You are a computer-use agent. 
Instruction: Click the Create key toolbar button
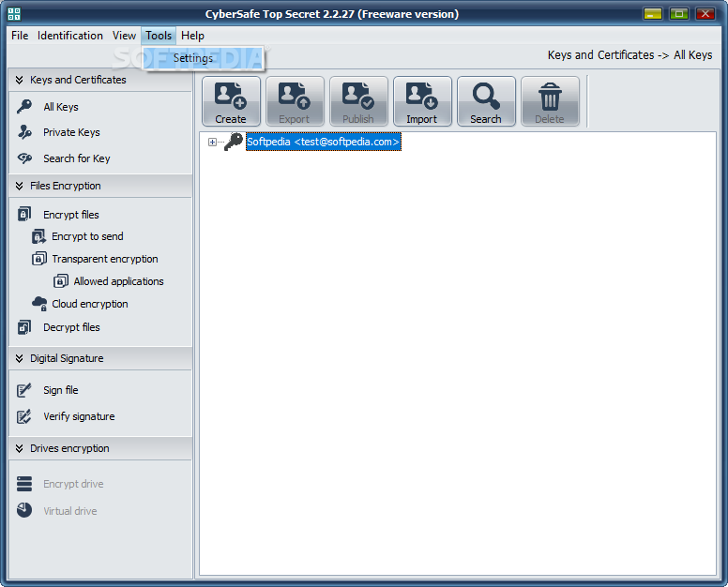(x=231, y=101)
